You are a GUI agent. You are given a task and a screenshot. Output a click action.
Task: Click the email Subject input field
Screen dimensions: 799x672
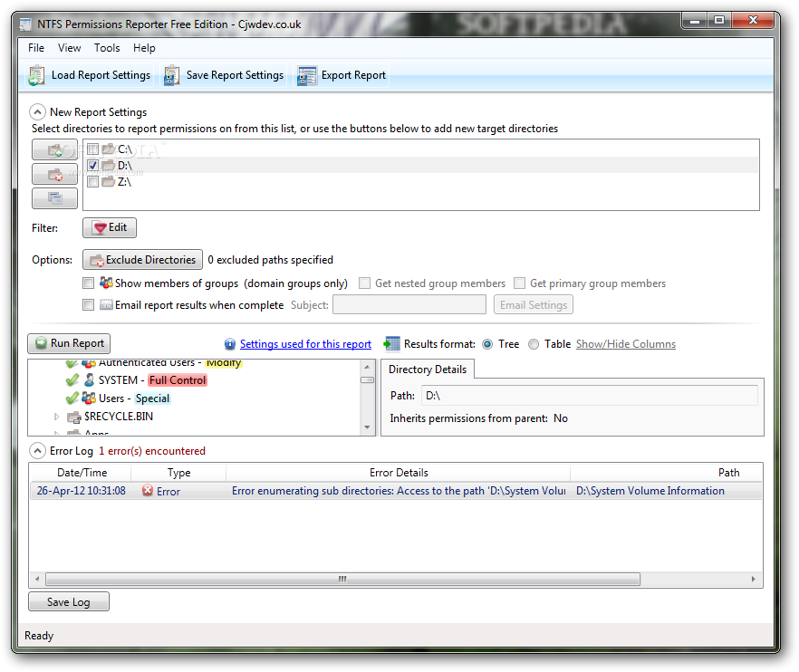click(409, 305)
